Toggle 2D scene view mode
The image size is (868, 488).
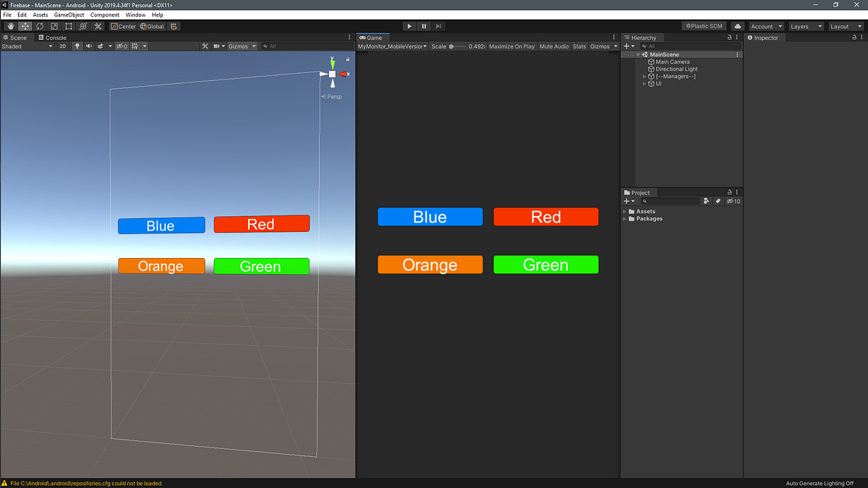pos(63,46)
